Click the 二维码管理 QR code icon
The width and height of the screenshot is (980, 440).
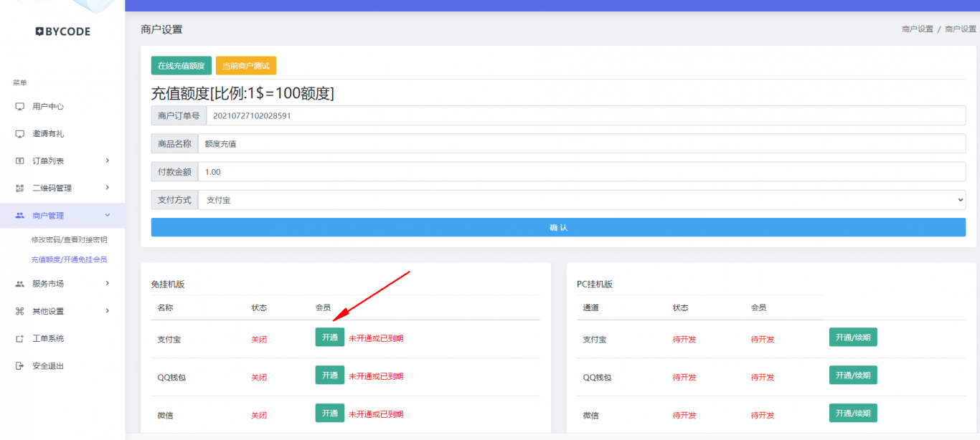click(x=19, y=188)
